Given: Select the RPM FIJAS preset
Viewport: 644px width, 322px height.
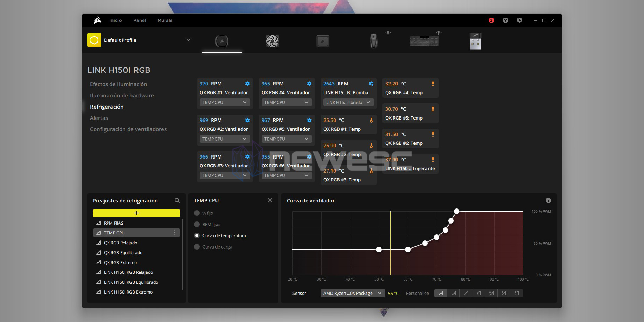Looking at the screenshot, I should tap(136, 223).
